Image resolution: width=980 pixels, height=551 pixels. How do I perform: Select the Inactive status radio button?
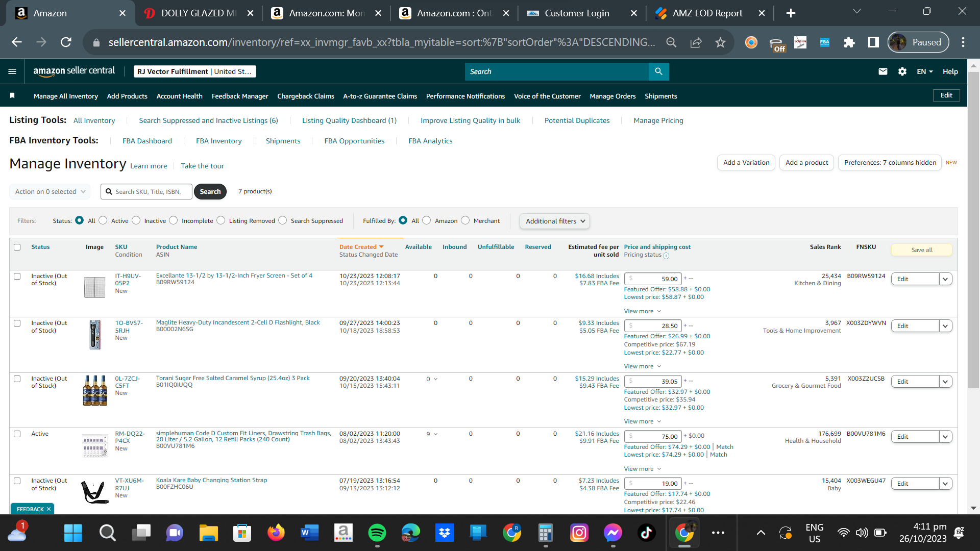tap(136, 220)
